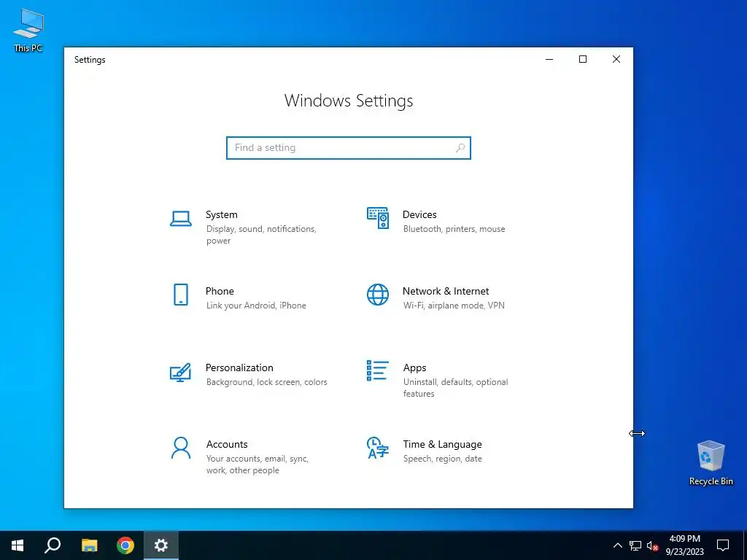The width and height of the screenshot is (747, 560).
Task: Click the Windows Settings page title
Action: tap(349, 101)
